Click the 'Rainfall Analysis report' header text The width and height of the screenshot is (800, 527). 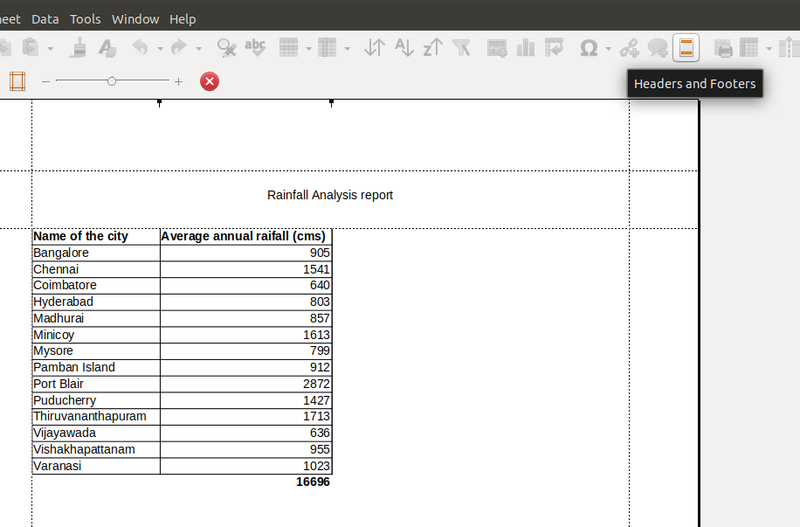pos(330,195)
